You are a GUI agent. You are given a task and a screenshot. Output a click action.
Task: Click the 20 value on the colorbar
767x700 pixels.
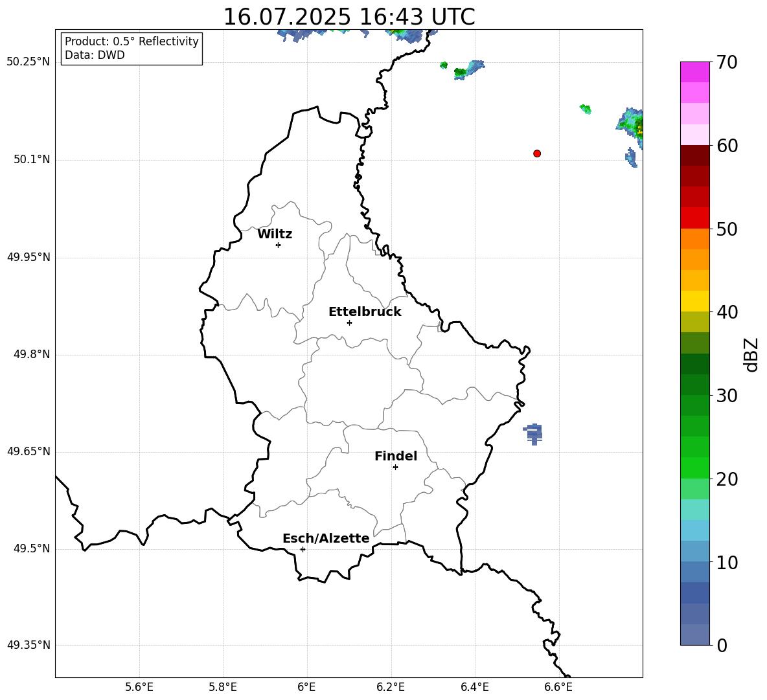(727, 479)
